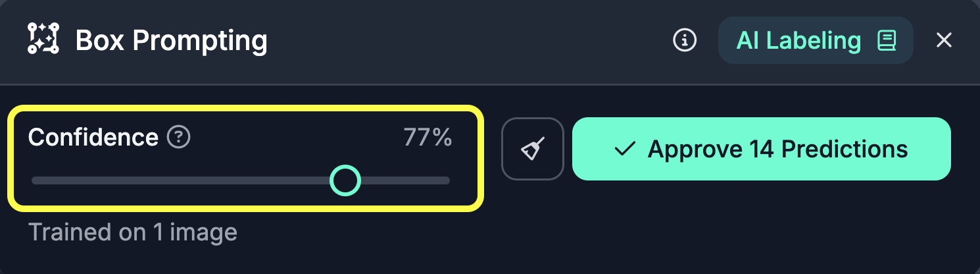Open the AI Labeling guide button
This screenshot has width=980, height=274.
pyautogui.click(x=815, y=41)
